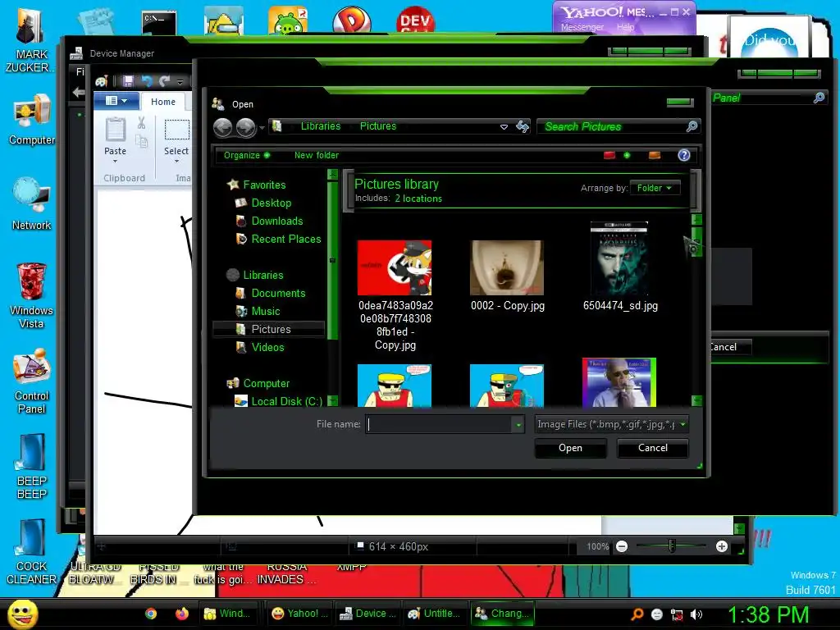Expand the Paste options arrow in Paint
This screenshot has height=630, width=840.
115,162
